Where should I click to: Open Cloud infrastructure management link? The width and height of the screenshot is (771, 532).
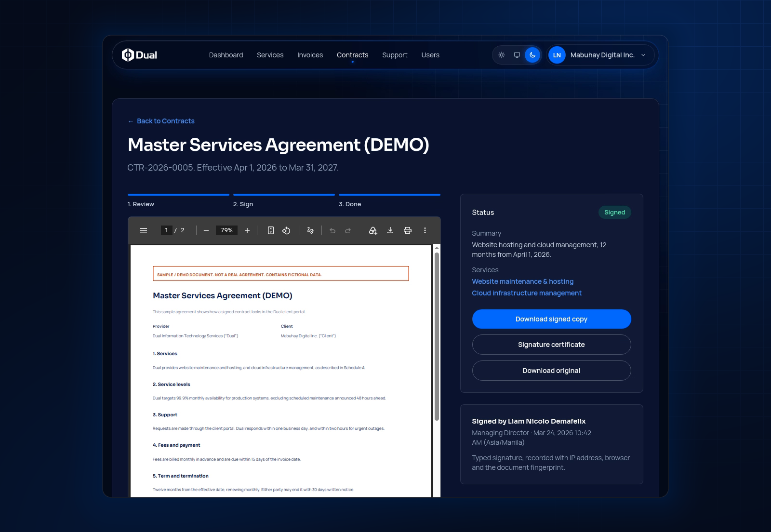click(527, 293)
